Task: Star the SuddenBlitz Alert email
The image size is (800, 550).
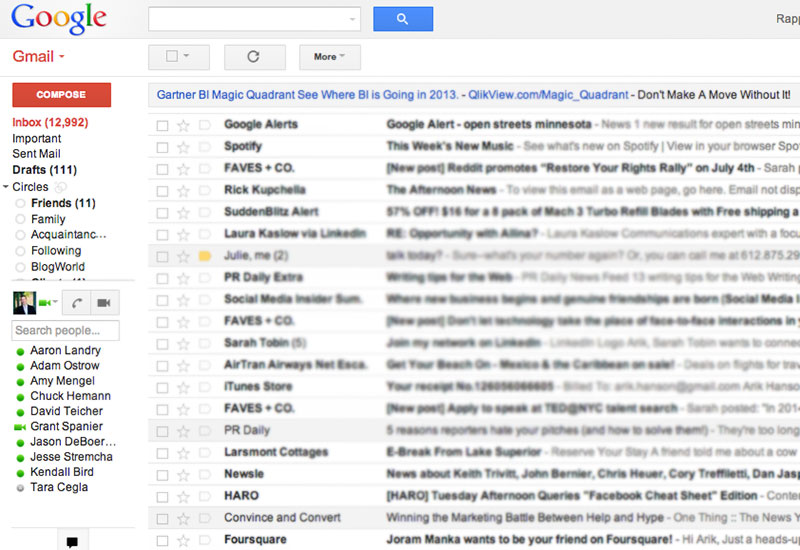Action: (x=183, y=213)
